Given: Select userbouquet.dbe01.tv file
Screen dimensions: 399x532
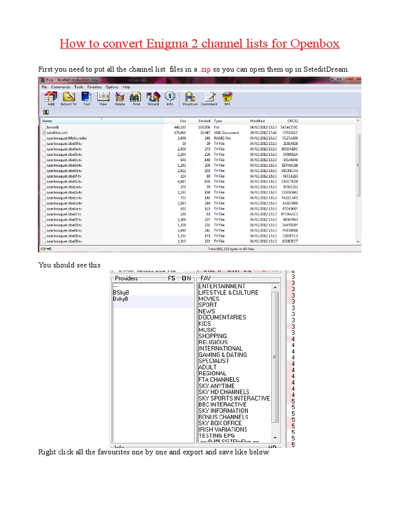Looking at the screenshot, I should point(170,181).
